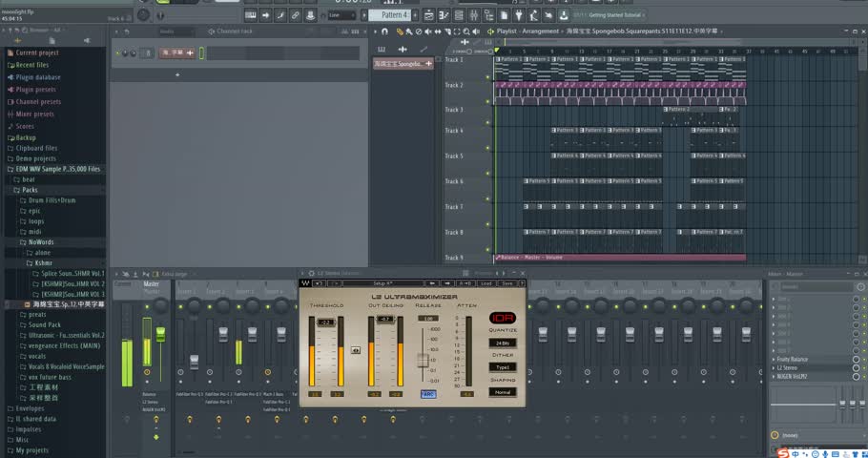Viewport: 868px width, 458px height.
Task: Click the Load button in the L2 plugin
Action: (x=486, y=283)
